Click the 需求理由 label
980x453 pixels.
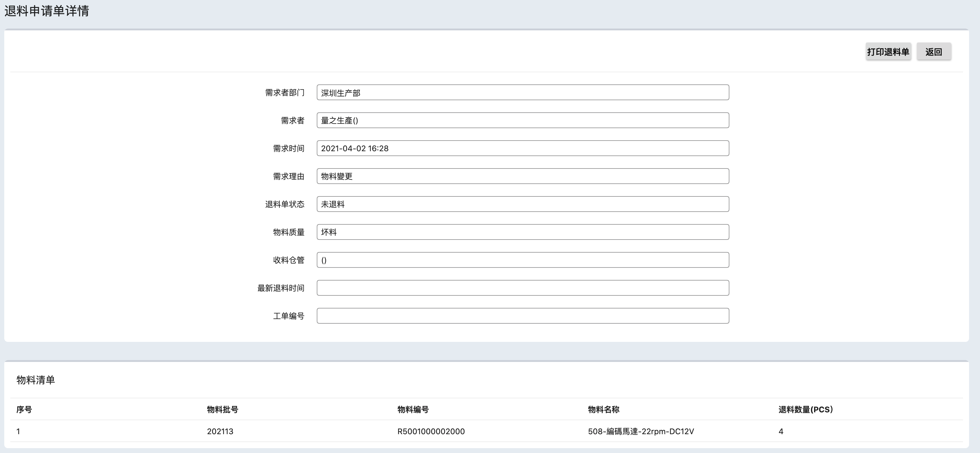pos(289,176)
